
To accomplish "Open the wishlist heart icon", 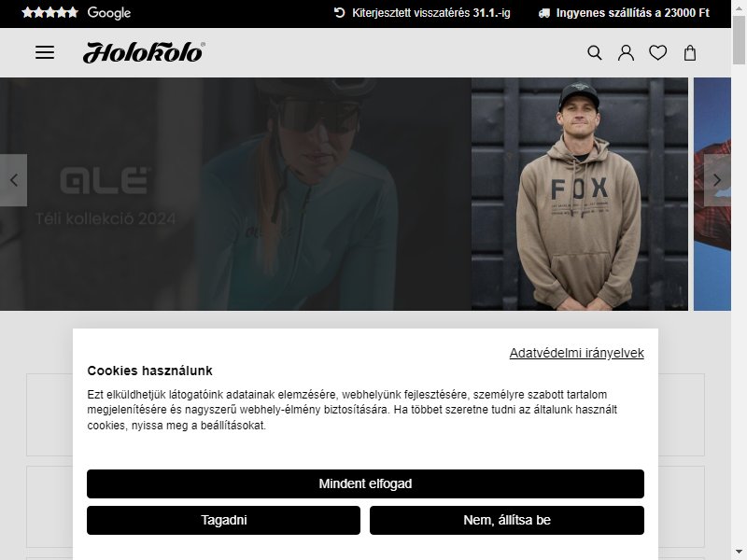I will coord(658,52).
